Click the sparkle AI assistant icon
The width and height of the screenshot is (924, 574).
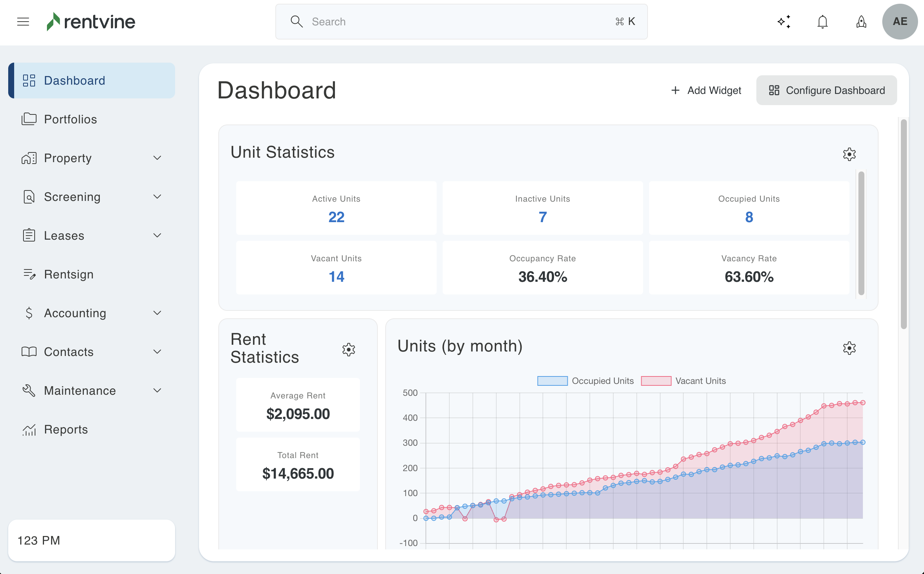pyautogui.click(x=784, y=22)
